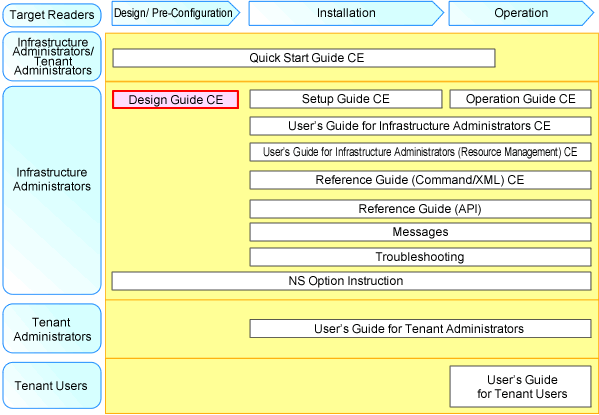
Task: Click the Messages manual box
Action: coord(420,232)
